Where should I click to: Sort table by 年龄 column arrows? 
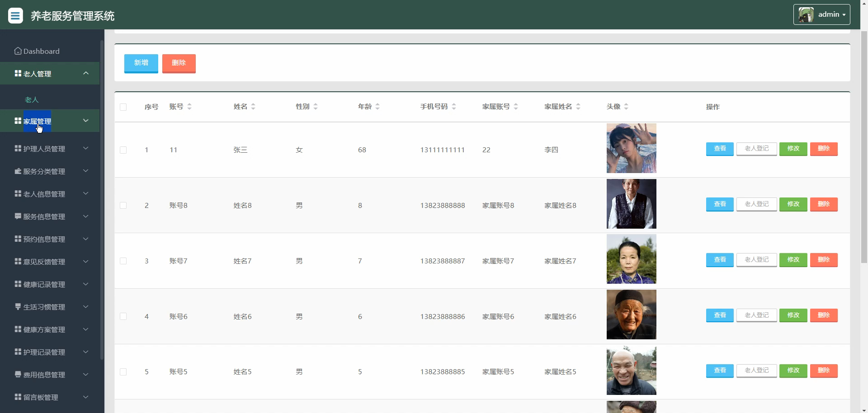377,107
